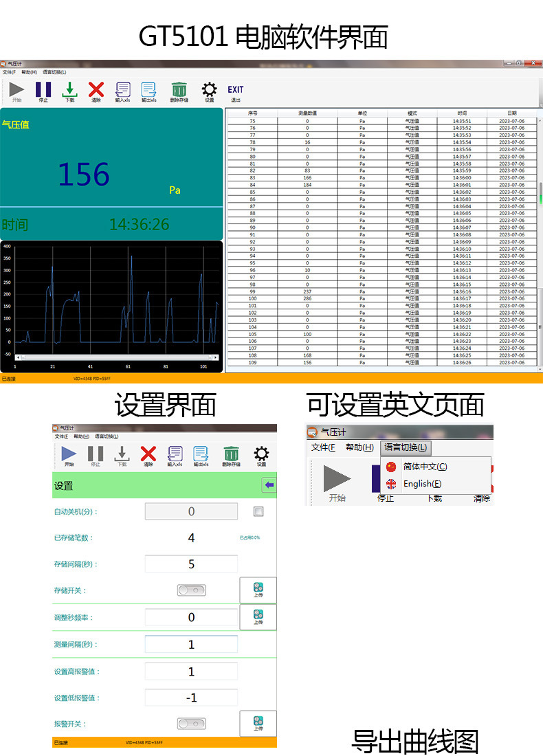
Task: Click the red 清除 X icon in main window
Action: (96, 89)
